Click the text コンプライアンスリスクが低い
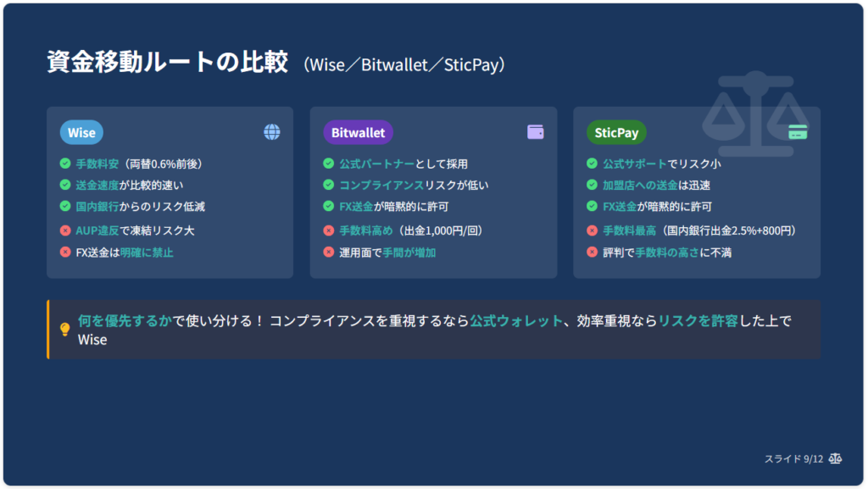The width and height of the screenshot is (868, 489). 414,186
